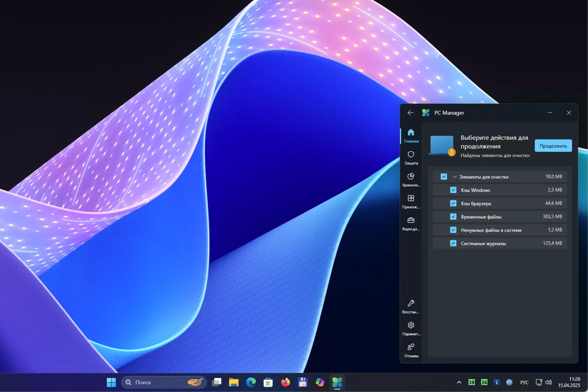Click the 383,3 MB size value
Viewport: 588px width, 392px height.
tap(552, 216)
